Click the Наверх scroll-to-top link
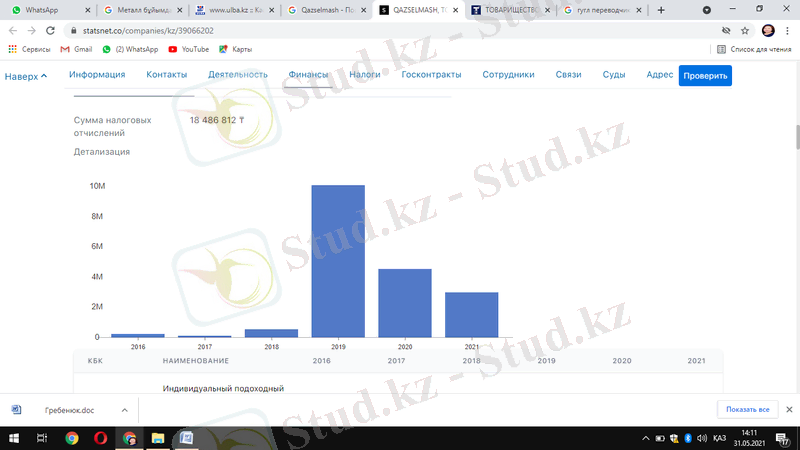The height and width of the screenshot is (450, 800). tap(26, 76)
